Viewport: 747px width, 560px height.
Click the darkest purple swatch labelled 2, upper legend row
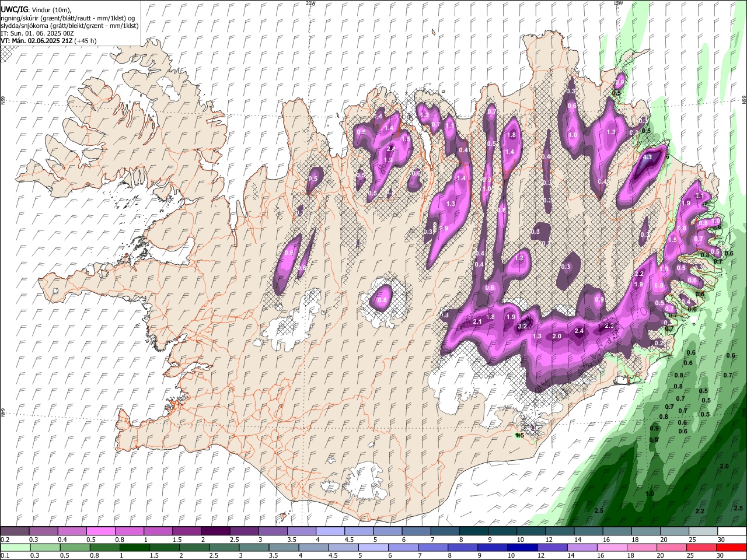tap(215, 531)
